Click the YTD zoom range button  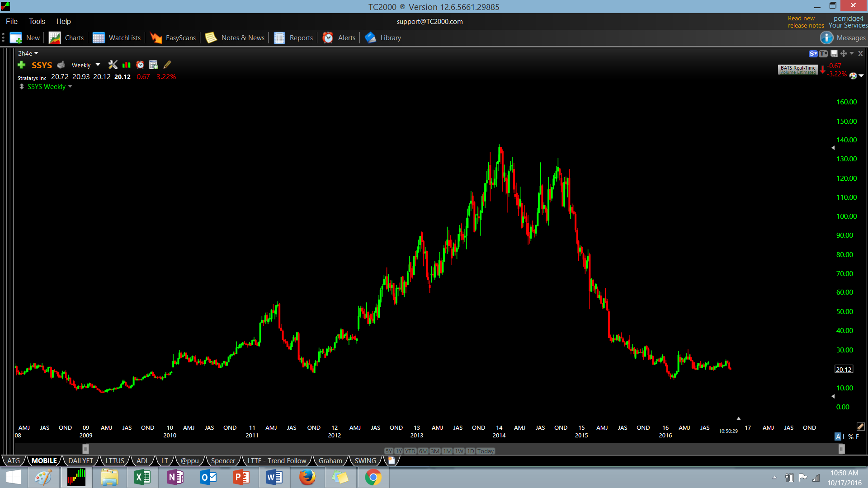[x=410, y=451]
